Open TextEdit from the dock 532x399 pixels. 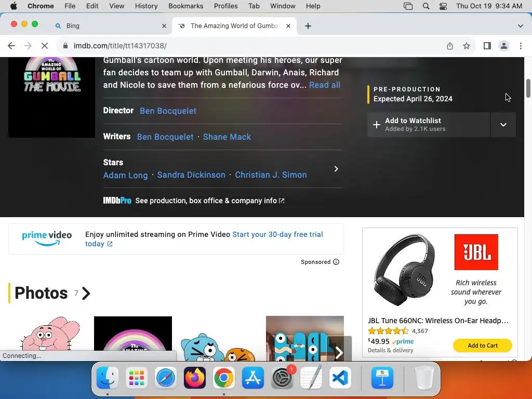coord(311,378)
